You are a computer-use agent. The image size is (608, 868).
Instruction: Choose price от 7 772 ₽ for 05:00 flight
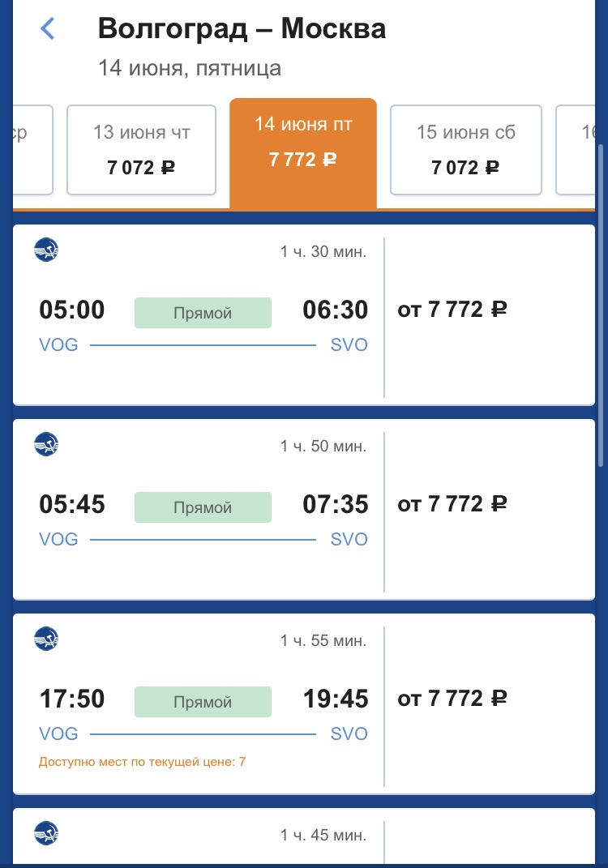click(452, 310)
